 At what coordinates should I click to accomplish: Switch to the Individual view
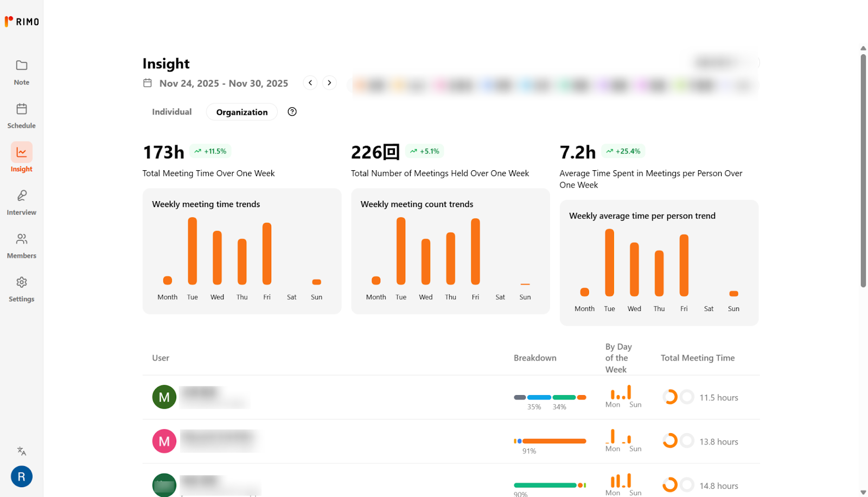tap(171, 112)
